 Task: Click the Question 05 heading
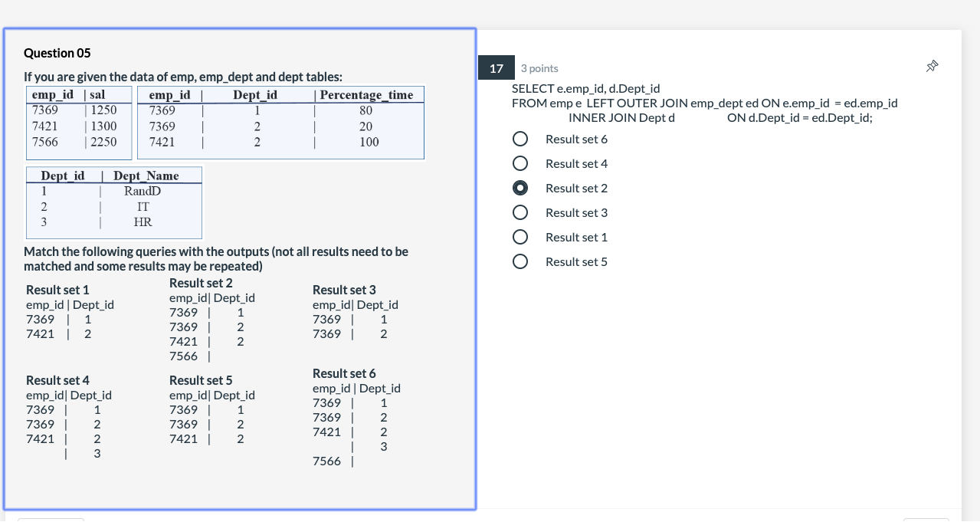click(x=57, y=53)
